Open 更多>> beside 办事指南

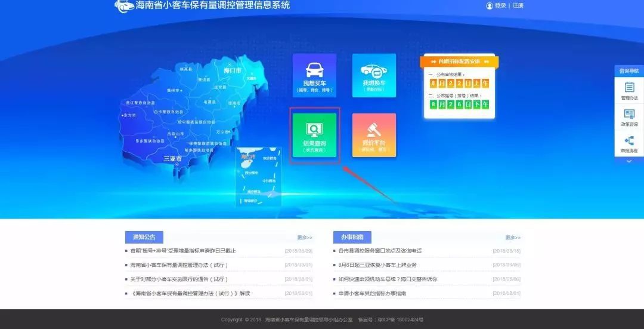click(513, 238)
